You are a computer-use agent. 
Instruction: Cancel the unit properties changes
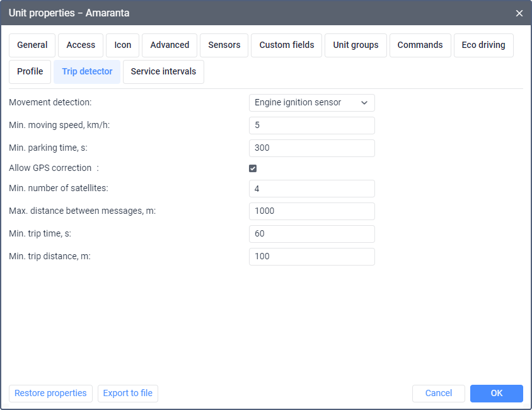438,394
